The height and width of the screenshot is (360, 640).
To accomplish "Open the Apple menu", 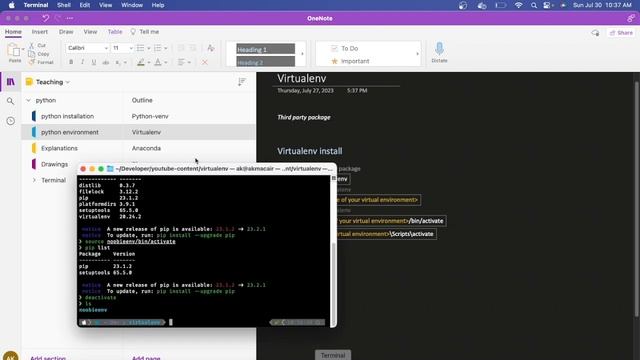I will click(x=11, y=5).
